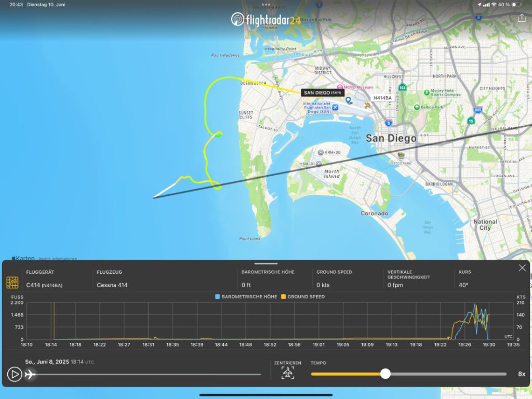Center the map on the aircraft

(288, 373)
